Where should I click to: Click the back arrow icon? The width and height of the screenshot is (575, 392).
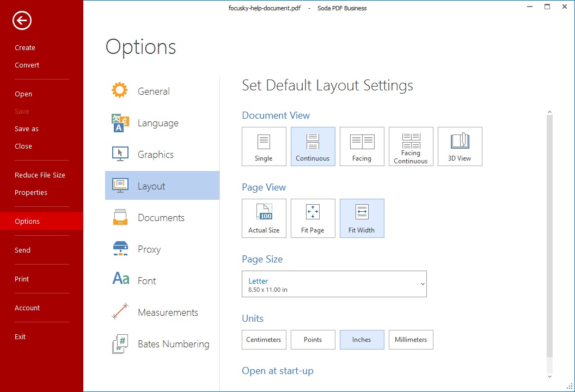(x=22, y=21)
